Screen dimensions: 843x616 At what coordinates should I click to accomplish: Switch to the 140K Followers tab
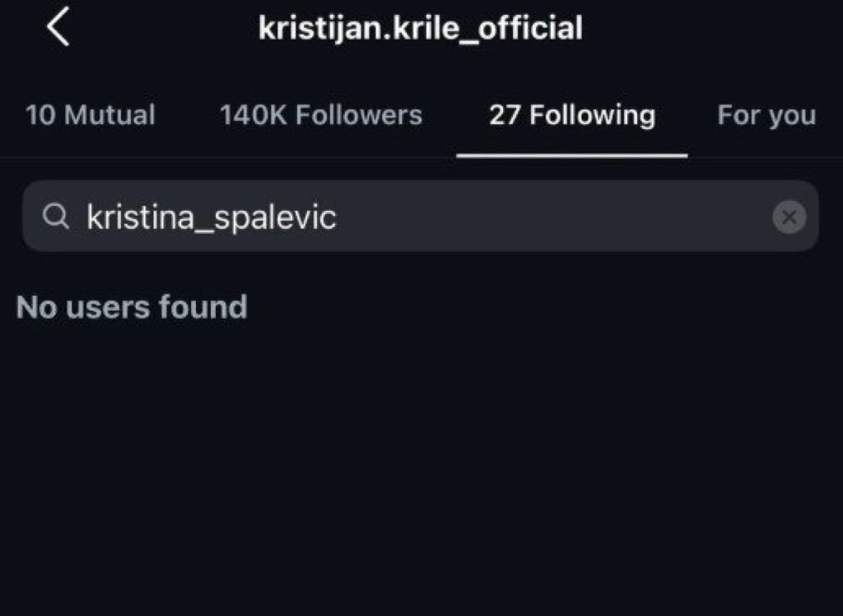320,115
